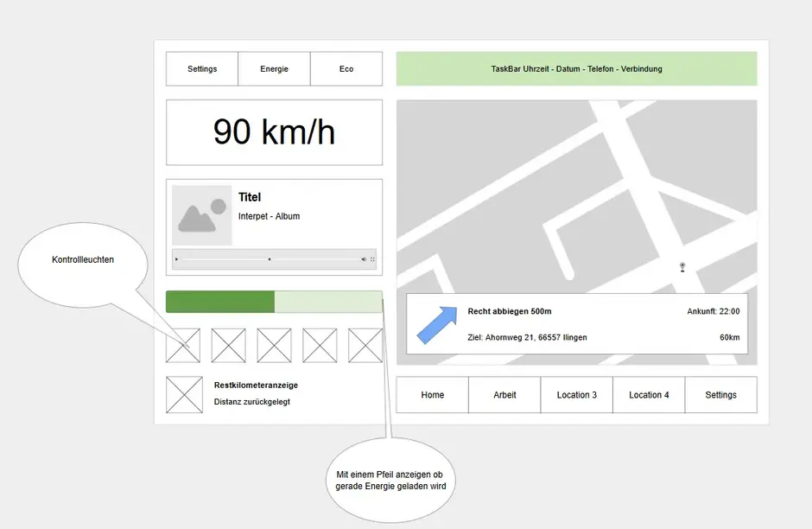Choose the Arbeit destination shortcut
This screenshot has width=812, height=529.
coord(504,395)
